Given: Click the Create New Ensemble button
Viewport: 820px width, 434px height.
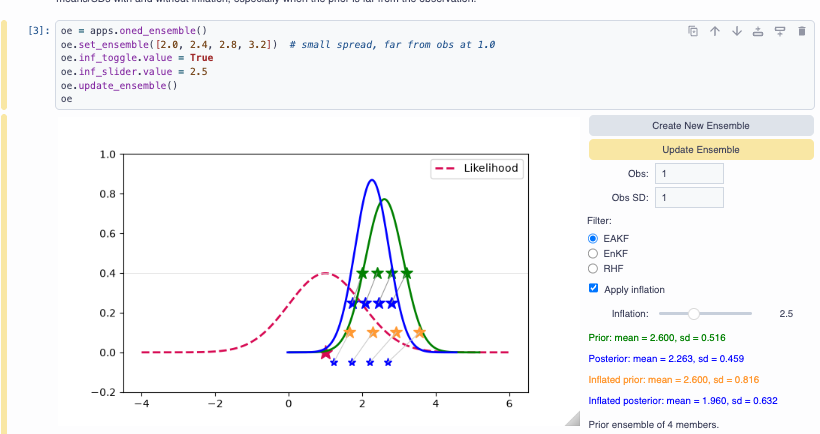Looking at the screenshot, I should [701, 125].
